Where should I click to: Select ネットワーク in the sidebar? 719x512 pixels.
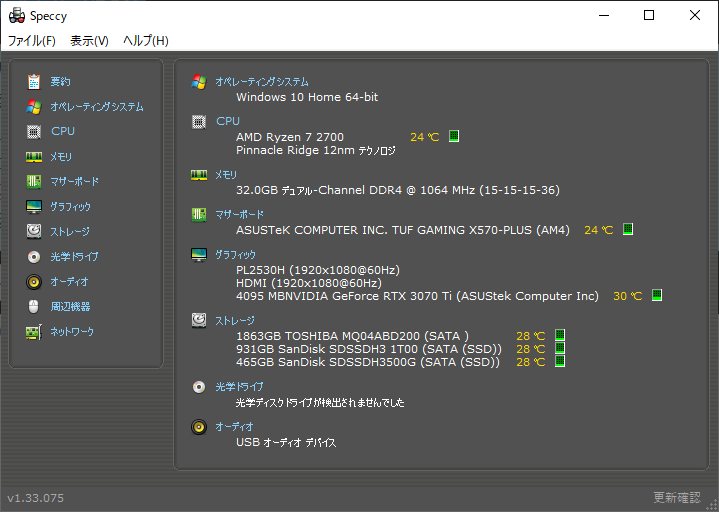coord(72,331)
